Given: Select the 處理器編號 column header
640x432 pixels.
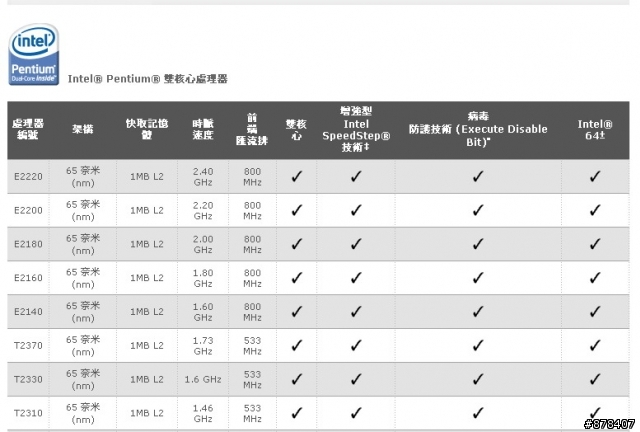Looking at the screenshot, I should click(x=28, y=129).
